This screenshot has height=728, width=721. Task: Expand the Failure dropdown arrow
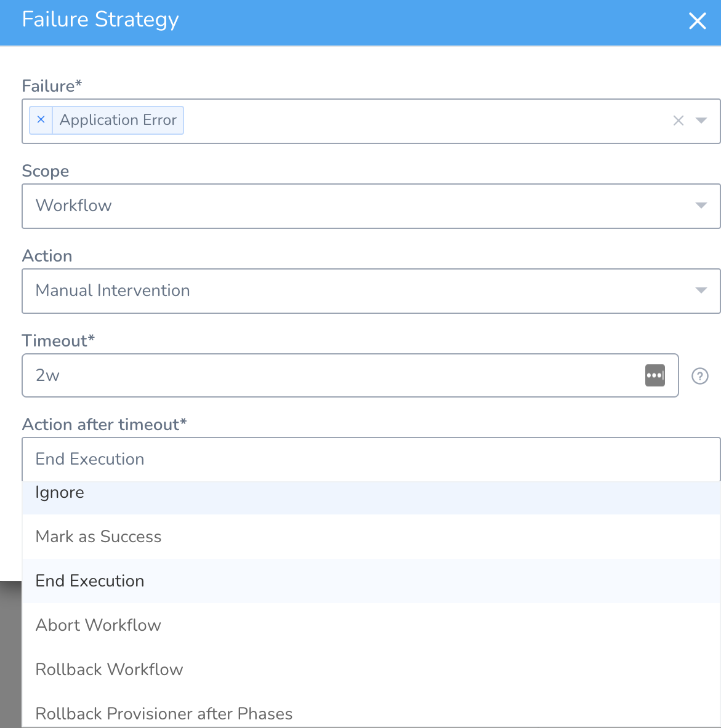coord(701,121)
